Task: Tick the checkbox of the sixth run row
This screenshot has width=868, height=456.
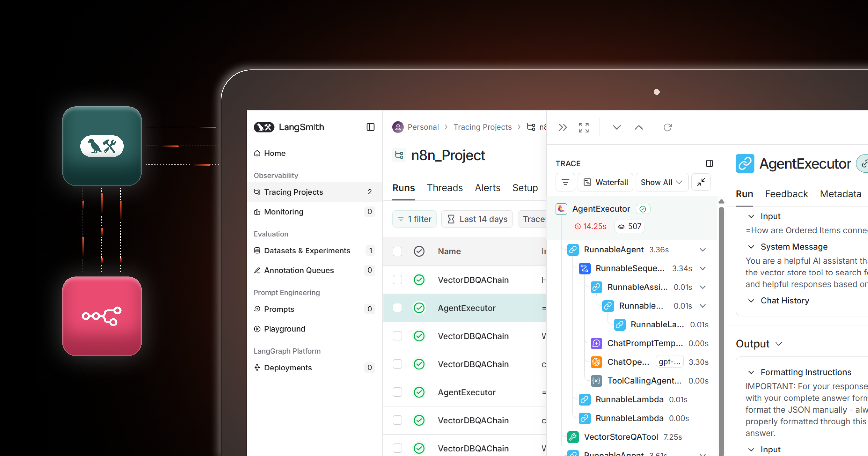Action: pyautogui.click(x=397, y=420)
